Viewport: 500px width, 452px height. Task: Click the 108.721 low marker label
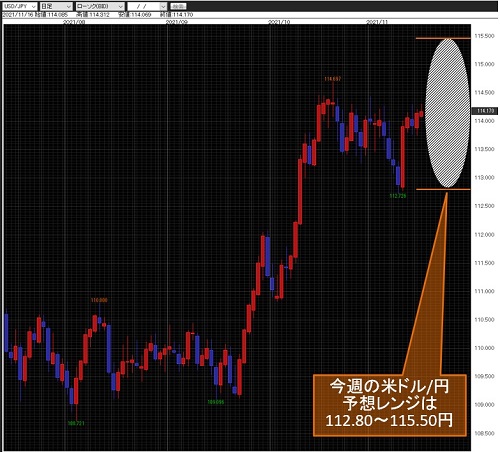tap(76, 423)
